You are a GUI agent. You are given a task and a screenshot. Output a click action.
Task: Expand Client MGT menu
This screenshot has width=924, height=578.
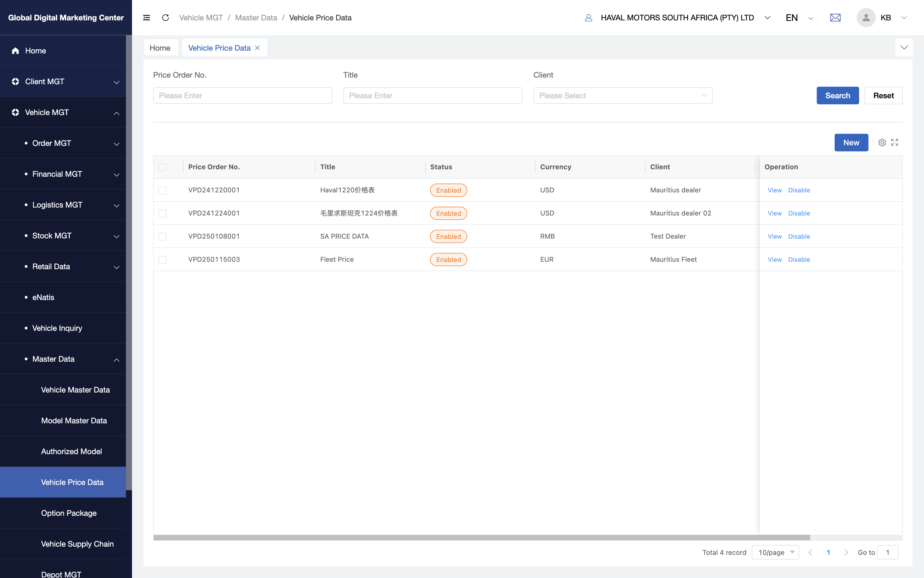click(x=116, y=82)
